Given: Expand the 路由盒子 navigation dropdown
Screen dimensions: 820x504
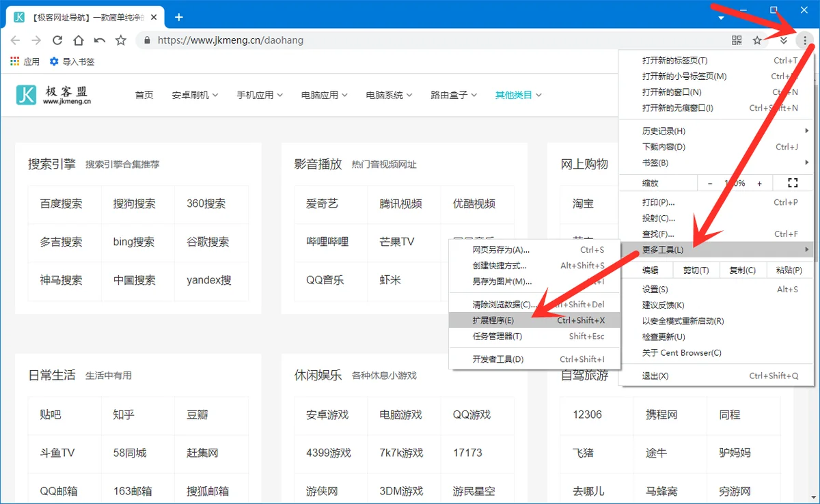Looking at the screenshot, I should [x=454, y=95].
